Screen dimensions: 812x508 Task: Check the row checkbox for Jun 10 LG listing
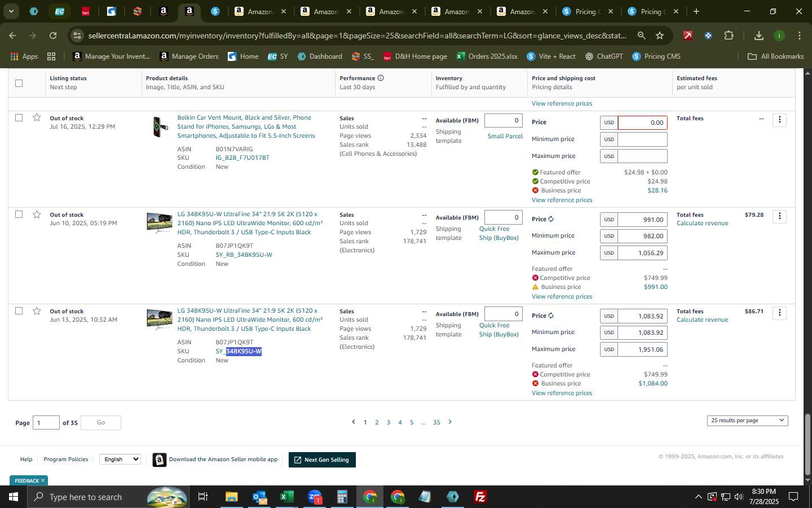(19, 214)
